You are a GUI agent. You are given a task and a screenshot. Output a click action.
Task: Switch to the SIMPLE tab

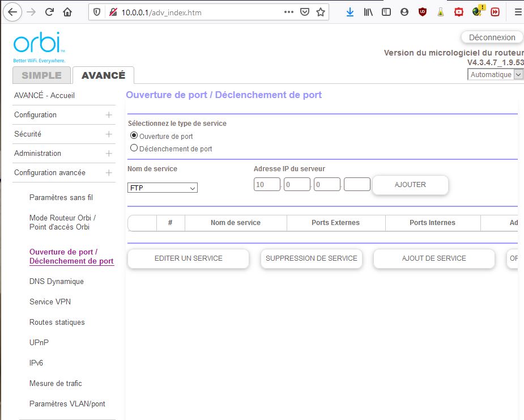(41, 75)
